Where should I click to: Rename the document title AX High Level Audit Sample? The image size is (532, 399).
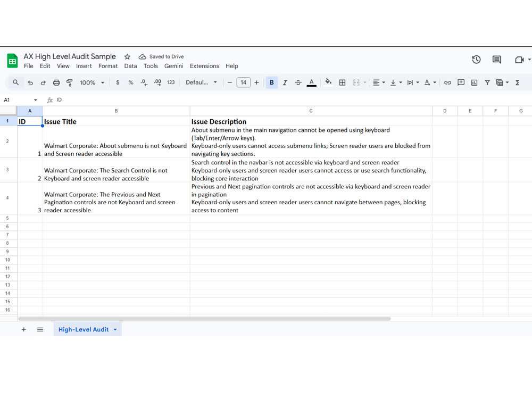coord(70,57)
